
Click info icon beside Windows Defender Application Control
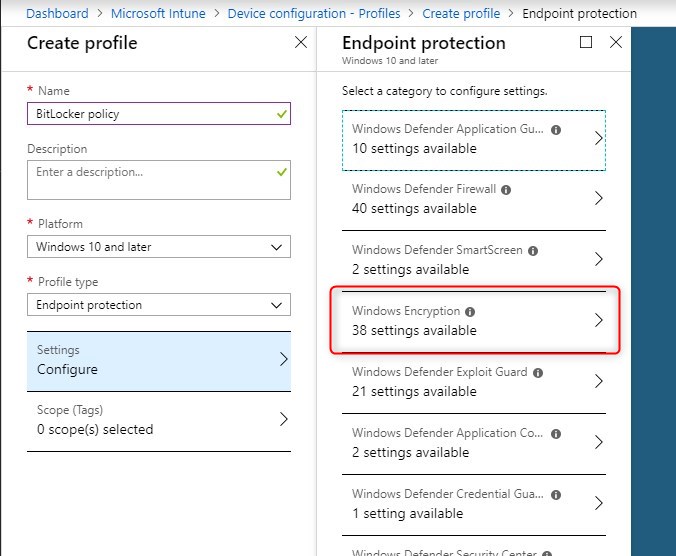pyautogui.click(x=556, y=434)
